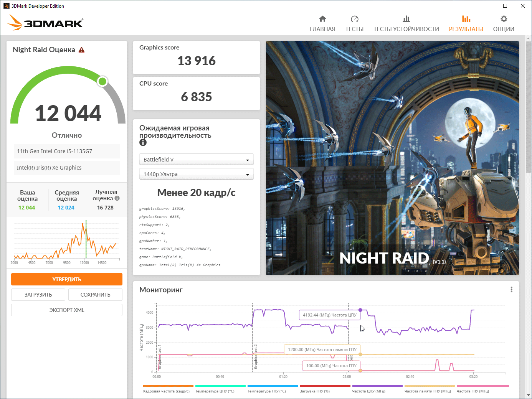Click Средняя оценка value 12 024
The width and height of the screenshot is (532, 399).
pyautogui.click(x=66, y=208)
